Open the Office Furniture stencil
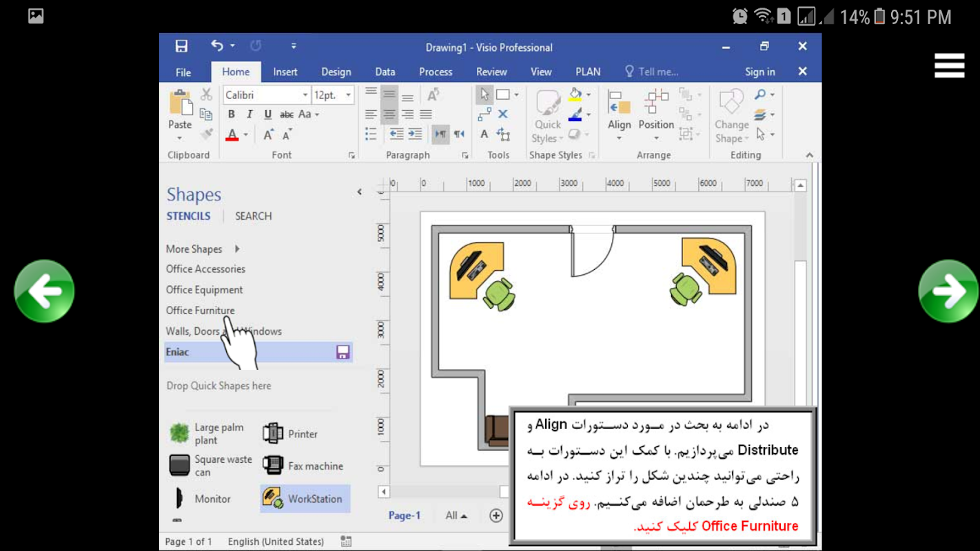The image size is (980, 551). pos(200,310)
